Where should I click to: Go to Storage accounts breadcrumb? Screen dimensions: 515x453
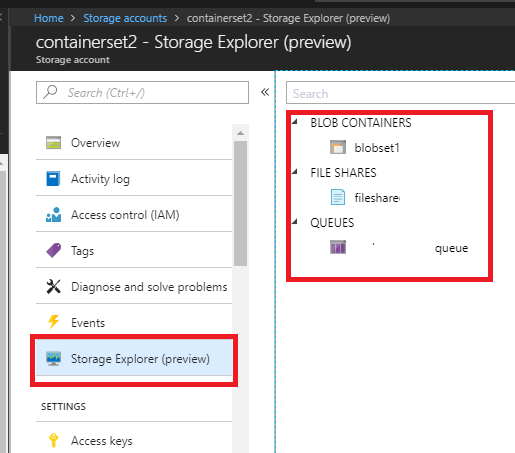tap(125, 18)
